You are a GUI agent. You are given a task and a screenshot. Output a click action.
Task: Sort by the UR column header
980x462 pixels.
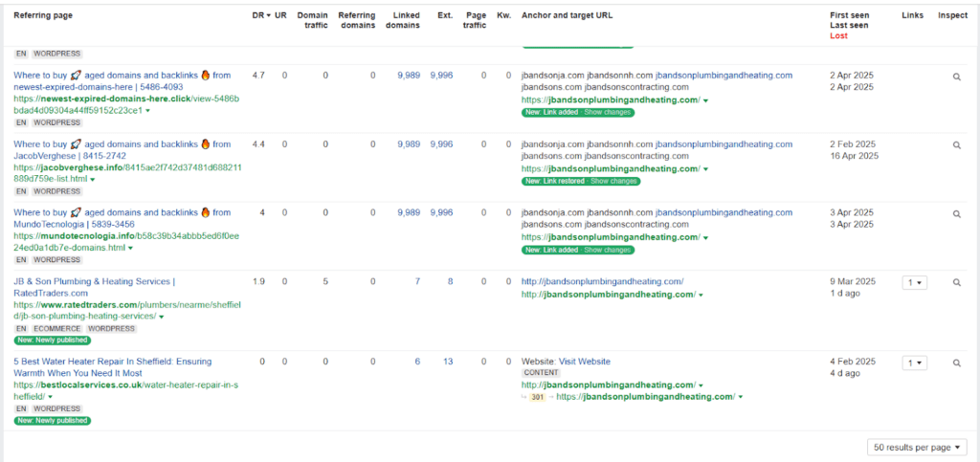280,15
